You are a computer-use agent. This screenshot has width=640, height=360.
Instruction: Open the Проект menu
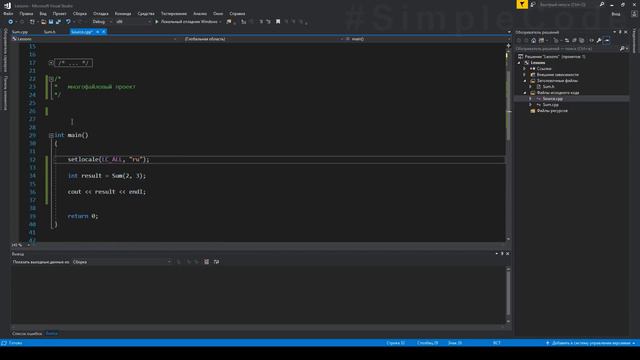coord(59,13)
